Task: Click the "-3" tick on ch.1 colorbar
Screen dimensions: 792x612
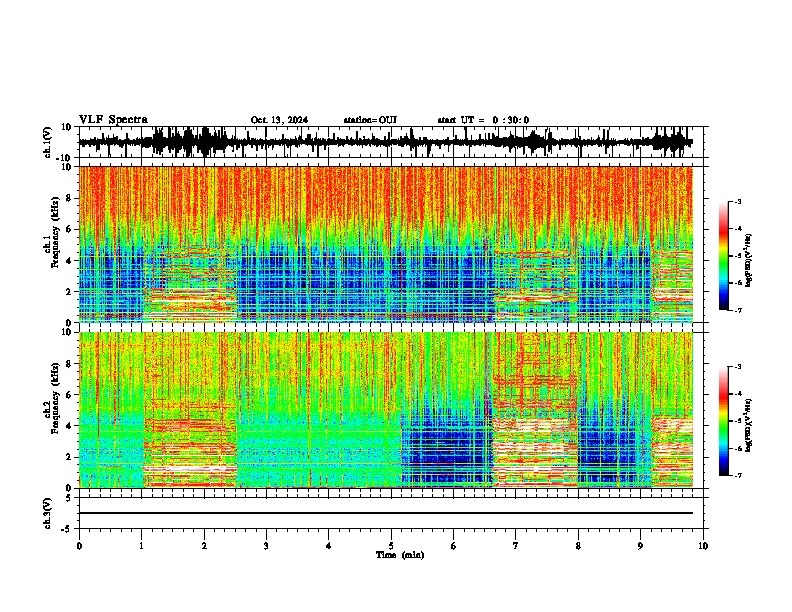Action: coord(737,202)
